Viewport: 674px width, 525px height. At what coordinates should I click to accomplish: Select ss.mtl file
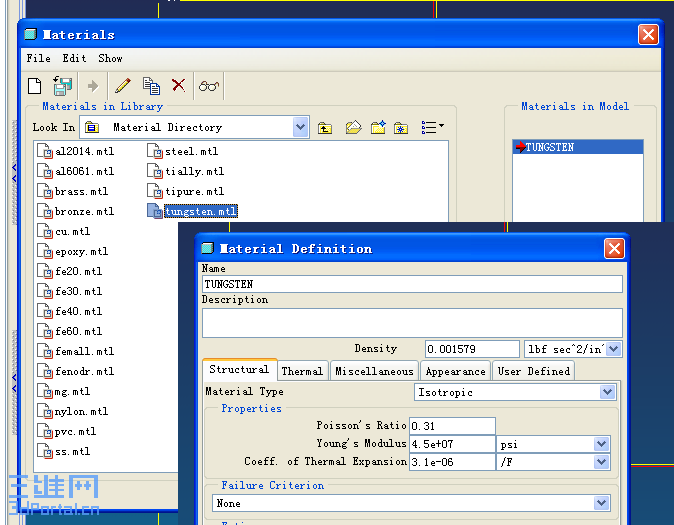tap(64, 451)
